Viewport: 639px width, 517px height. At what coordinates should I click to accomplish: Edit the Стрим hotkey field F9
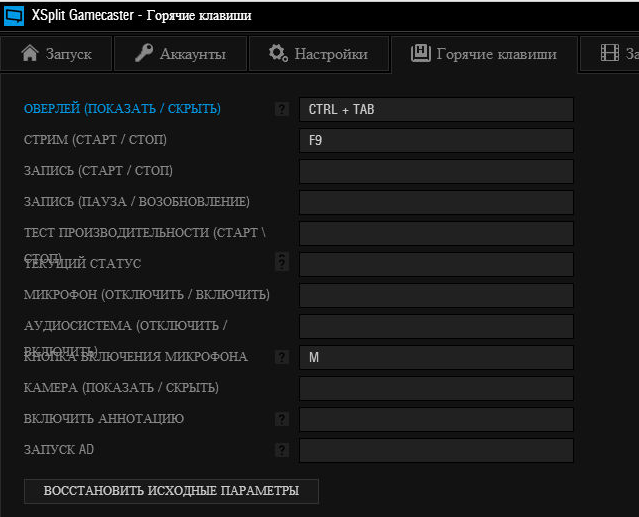(x=436, y=140)
